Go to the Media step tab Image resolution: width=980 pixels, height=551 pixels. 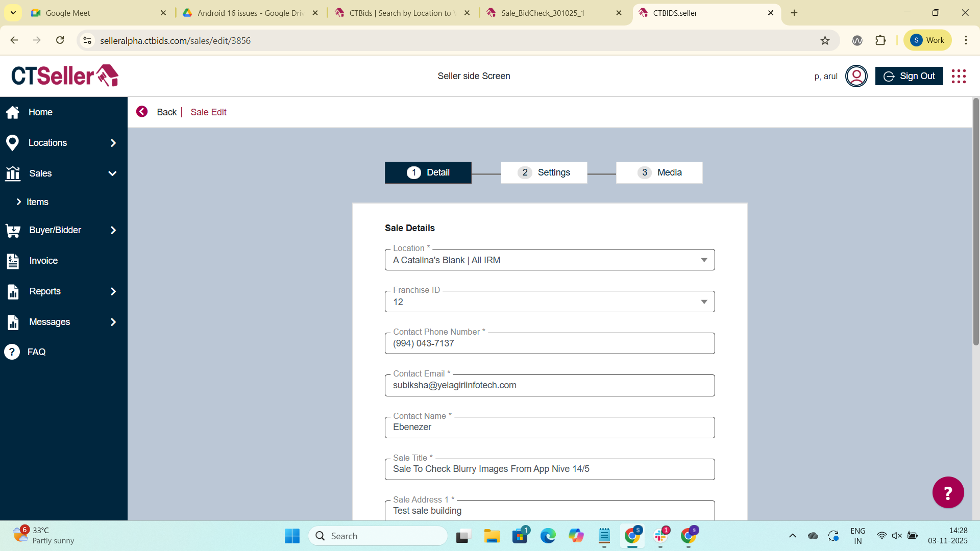point(659,172)
